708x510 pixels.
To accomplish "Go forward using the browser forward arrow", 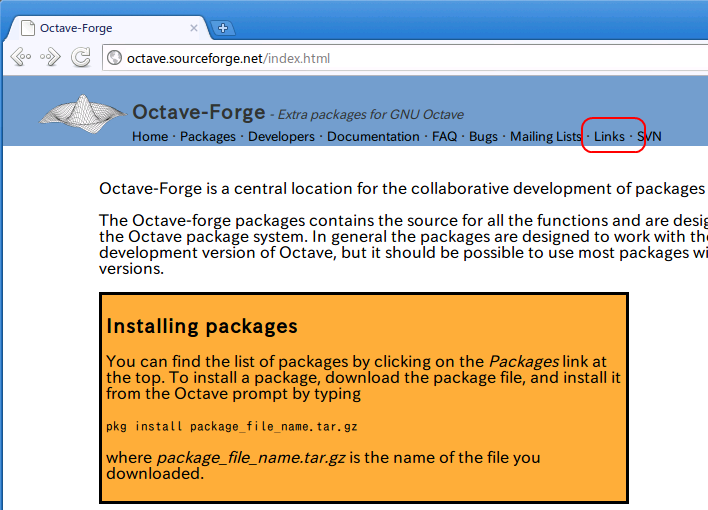I will point(51,57).
